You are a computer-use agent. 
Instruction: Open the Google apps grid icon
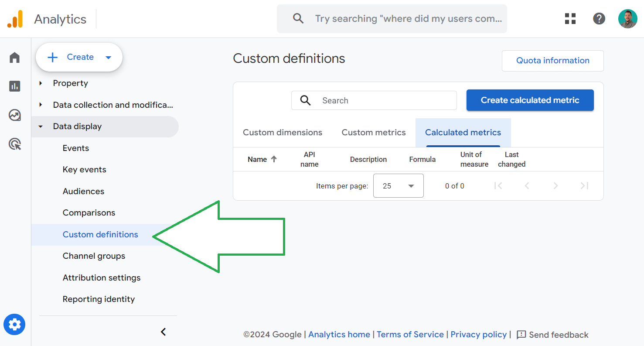pyautogui.click(x=570, y=19)
